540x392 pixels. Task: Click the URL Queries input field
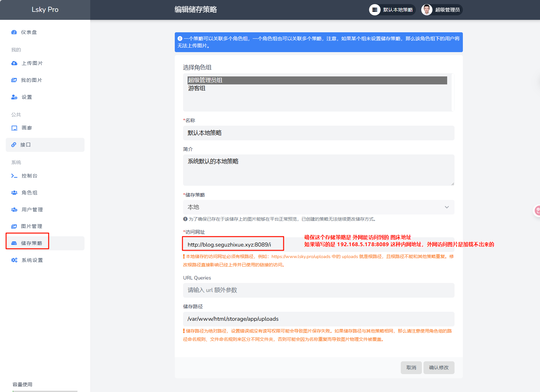(x=318, y=290)
